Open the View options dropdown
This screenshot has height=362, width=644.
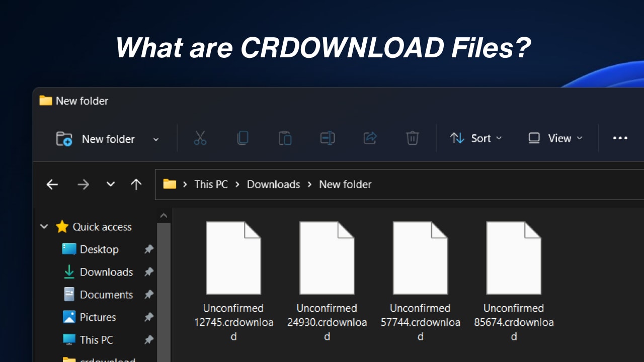tap(555, 138)
